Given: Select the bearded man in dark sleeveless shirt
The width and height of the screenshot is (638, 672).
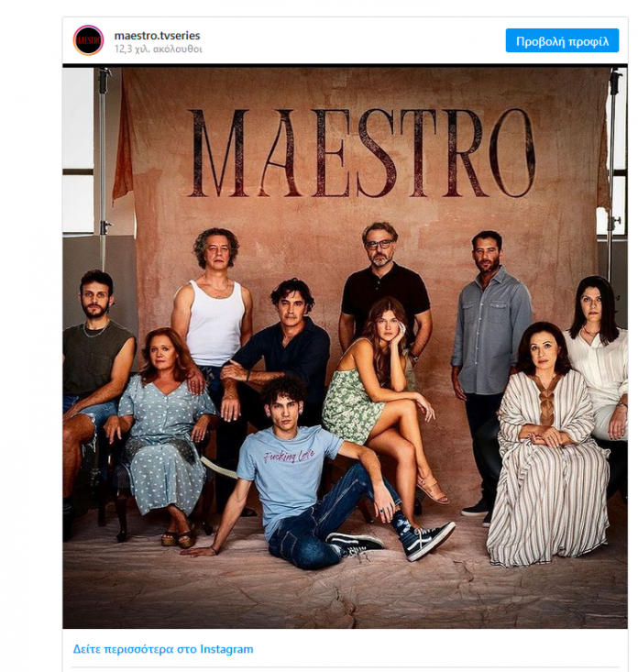Looking at the screenshot, I should [94, 358].
